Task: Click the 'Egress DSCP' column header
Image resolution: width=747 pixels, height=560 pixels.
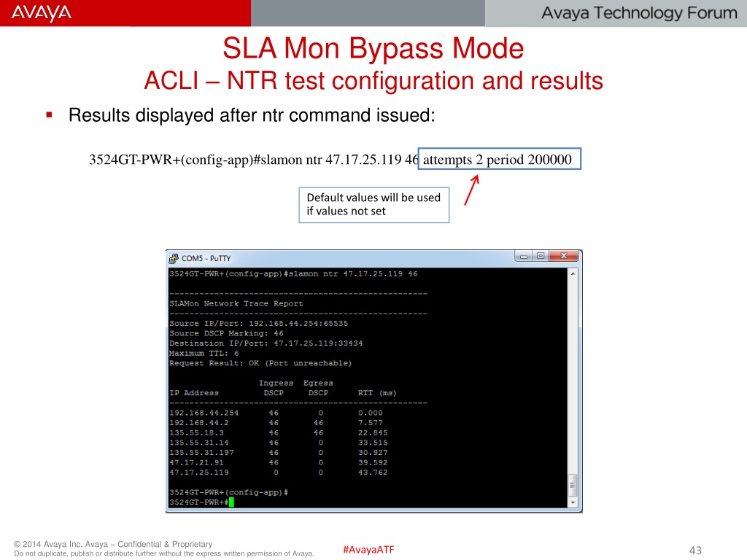Action: coord(318,388)
